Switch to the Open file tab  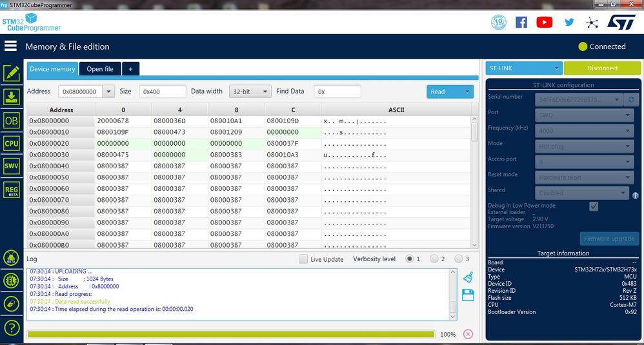tap(100, 69)
